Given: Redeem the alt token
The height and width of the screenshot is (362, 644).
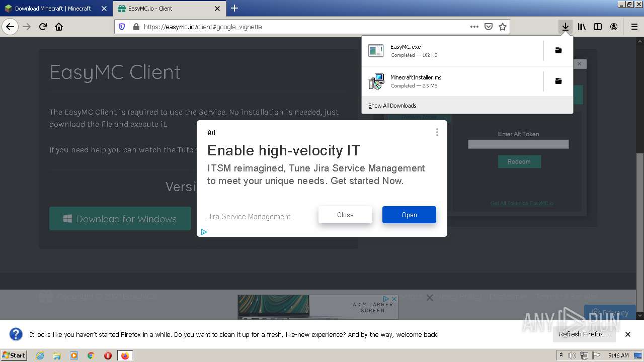Looking at the screenshot, I should pyautogui.click(x=519, y=161).
